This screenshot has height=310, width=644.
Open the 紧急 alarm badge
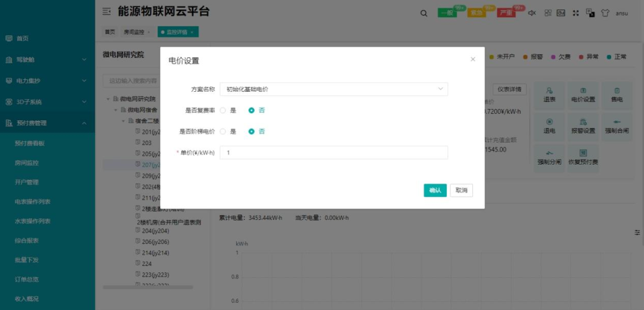click(476, 13)
